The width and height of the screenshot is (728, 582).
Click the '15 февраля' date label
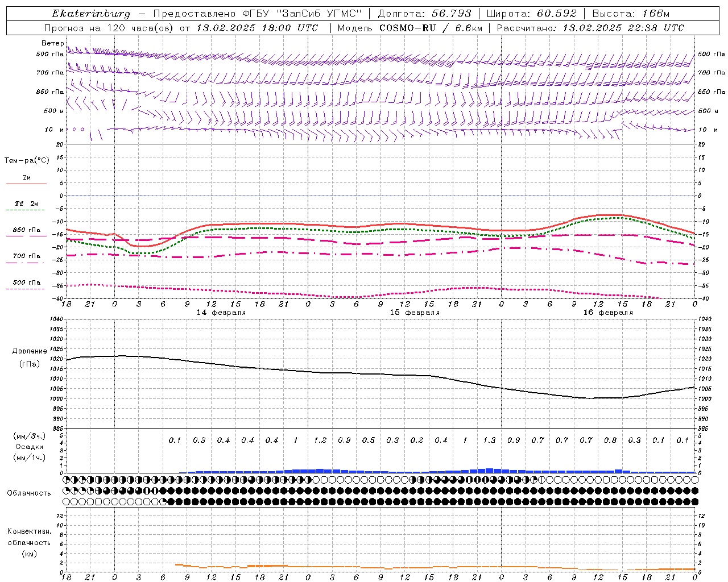415,313
